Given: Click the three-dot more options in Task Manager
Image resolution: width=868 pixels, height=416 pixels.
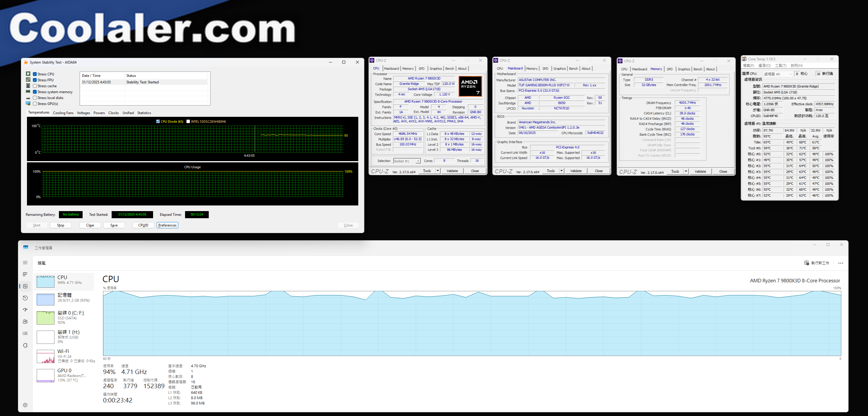Looking at the screenshot, I should click(840, 263).
